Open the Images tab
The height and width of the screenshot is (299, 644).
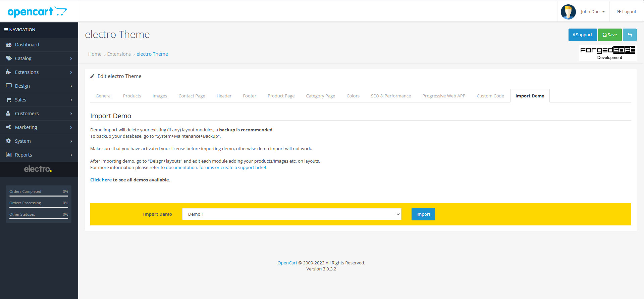(x=160, y=96)
